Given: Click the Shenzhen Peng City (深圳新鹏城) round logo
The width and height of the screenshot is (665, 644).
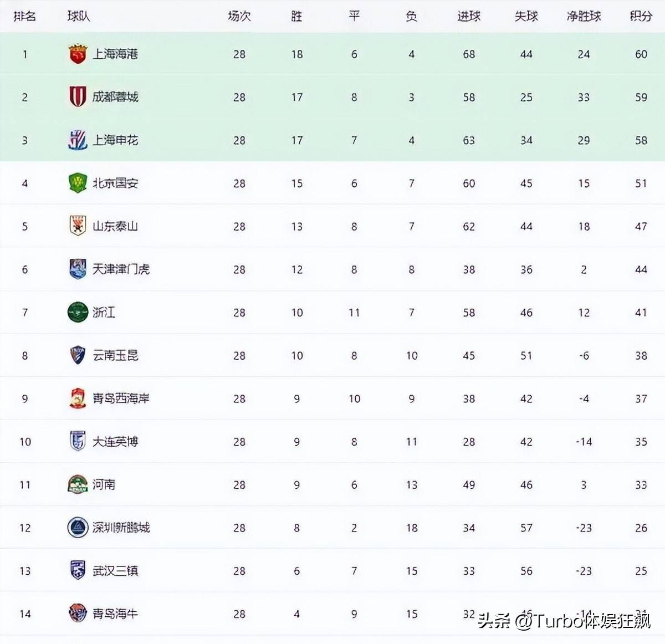Looking at the screenshot, I should (78, 528).
